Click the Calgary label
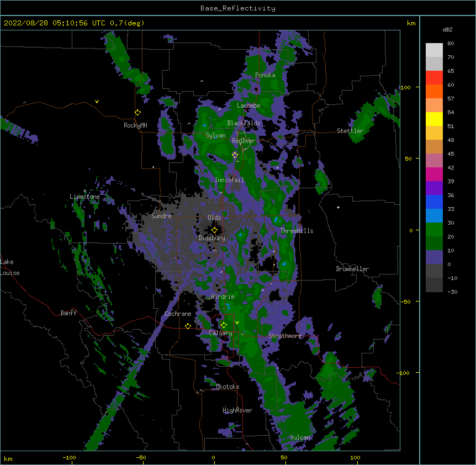 click(220, 333)
